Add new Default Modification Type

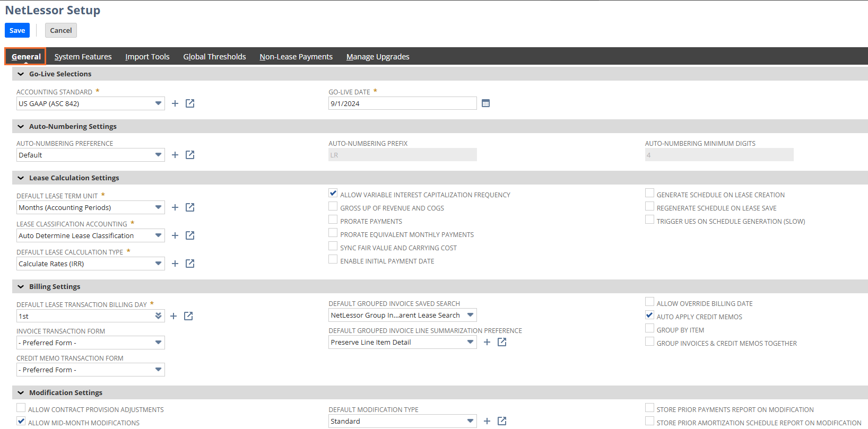coord(487,421)
